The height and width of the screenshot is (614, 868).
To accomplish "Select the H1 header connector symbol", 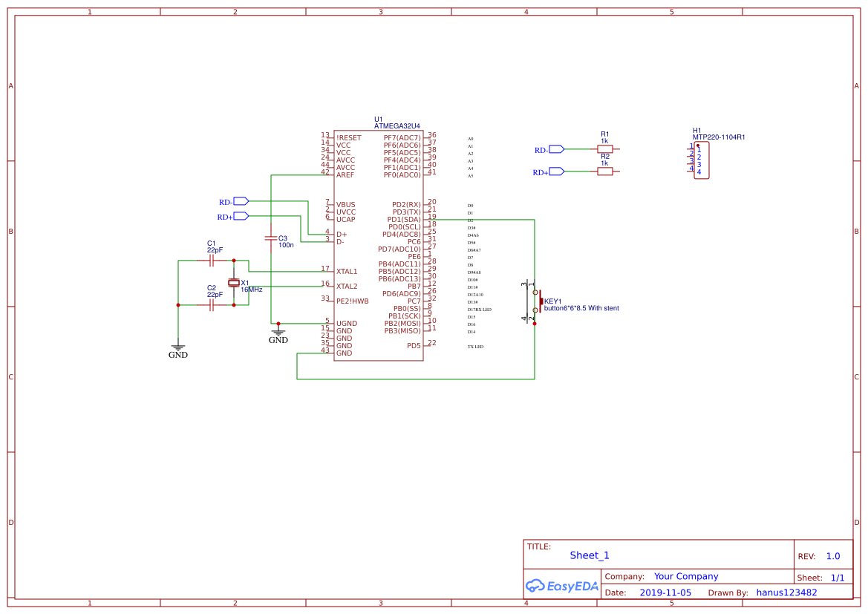I will [702, 160].
